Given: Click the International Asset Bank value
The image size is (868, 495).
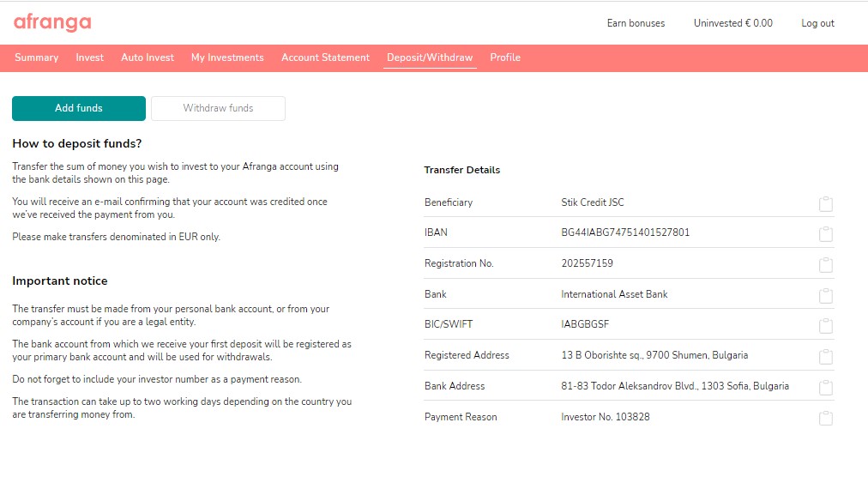Looking at the screenshot, I should pyautogui.click(x=614, y=294).
